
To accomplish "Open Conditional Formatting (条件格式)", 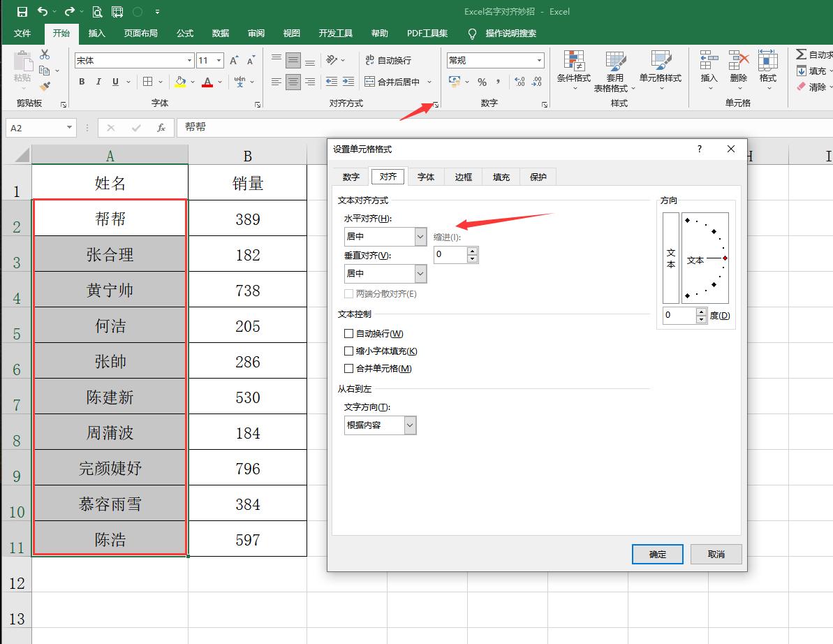I will (574, 70).
